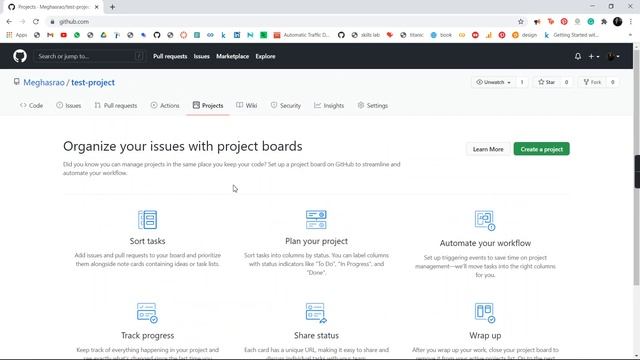Viewport: 640px width, 360px height.
Task: Click the "Sort tasks" heading
Action: 147,241
